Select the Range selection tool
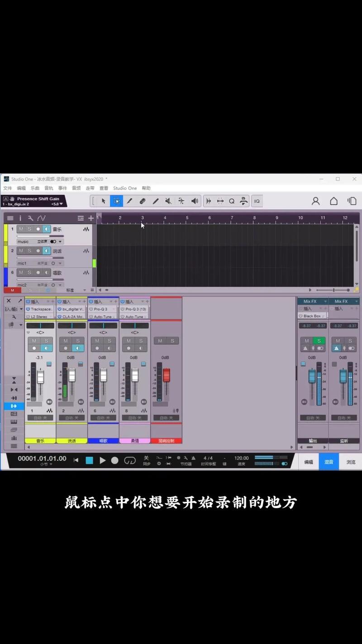The height and width of the screenshot is (644, 362). tap(116, 201)
